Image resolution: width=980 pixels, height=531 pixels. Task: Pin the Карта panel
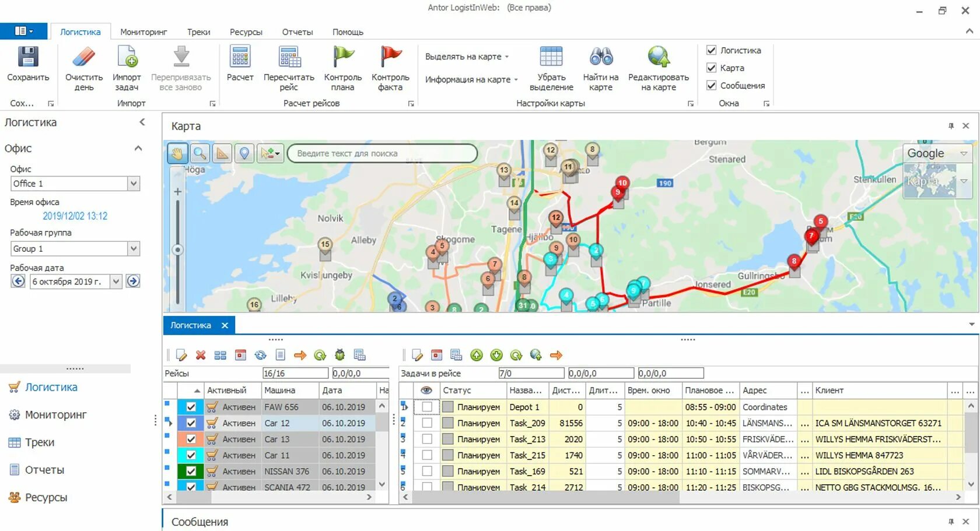point(951,126)
